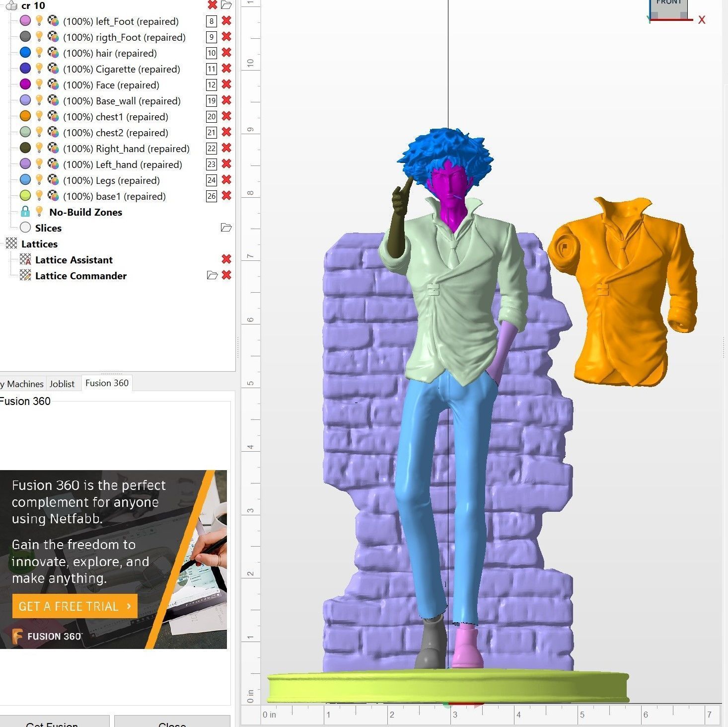
Task: Open texture/color icon for Legs part
Action: 53,180
